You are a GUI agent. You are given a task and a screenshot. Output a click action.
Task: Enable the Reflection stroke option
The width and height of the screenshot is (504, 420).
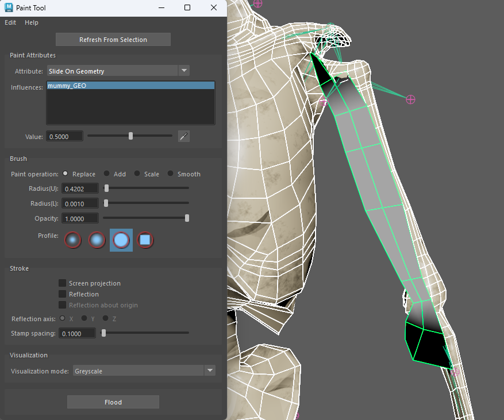62,294
